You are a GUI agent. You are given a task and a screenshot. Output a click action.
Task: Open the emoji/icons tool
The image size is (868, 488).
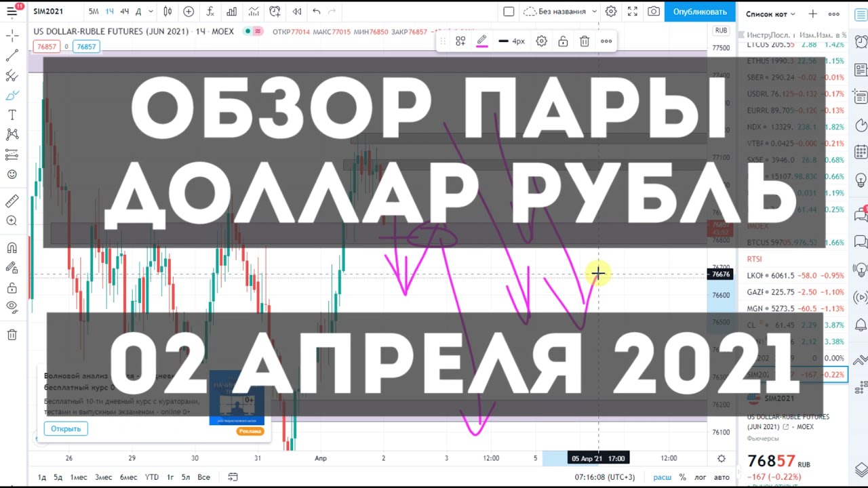tap(12, 174)
